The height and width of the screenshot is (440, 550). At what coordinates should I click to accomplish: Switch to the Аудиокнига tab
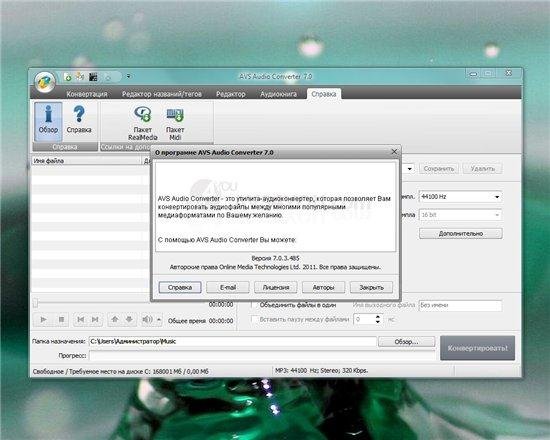[x=278, y=94]
